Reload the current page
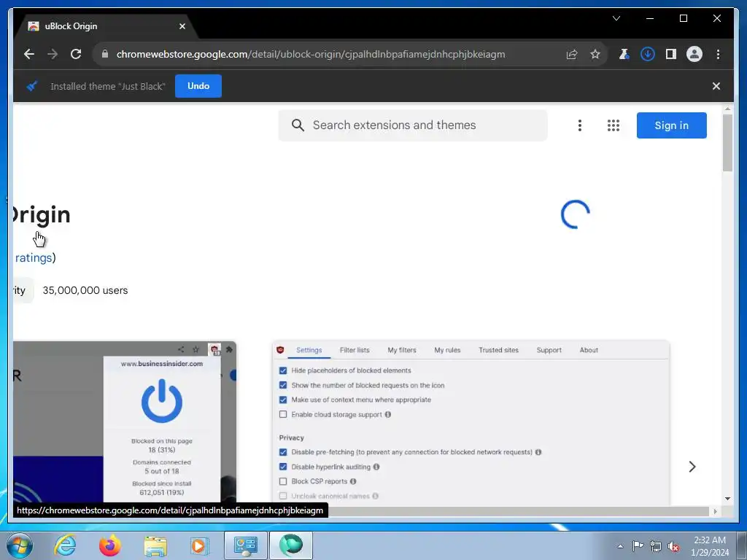Viewport: 747px width, 560px height. 76,54
